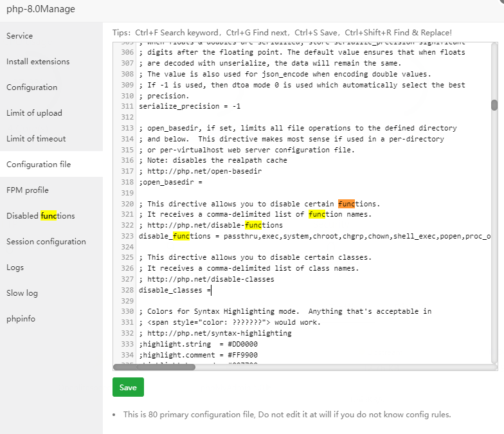Select the Configuration menu item
This screenshot has width=504, height=434.
(x=32, y=87)
